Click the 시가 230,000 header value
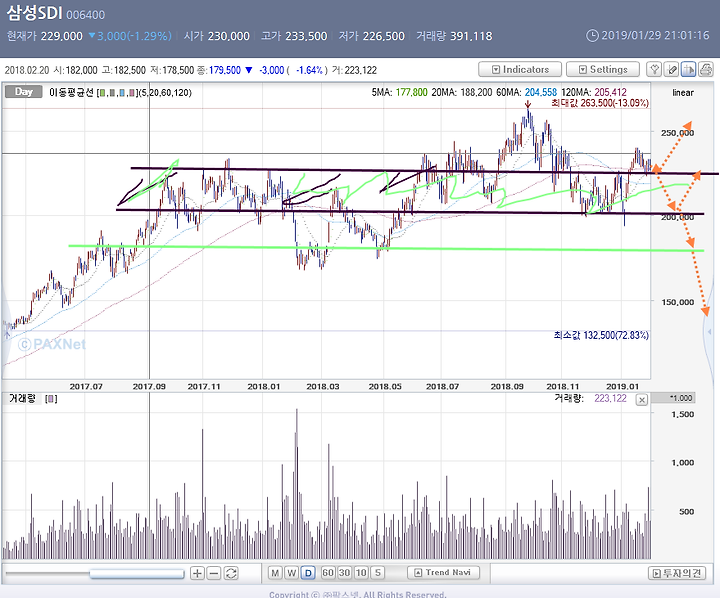 tap(229, 36)
